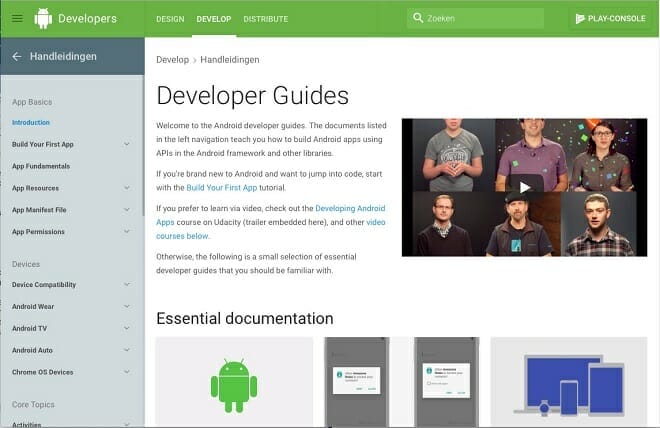Expand the App Manifest File section
Screen dimensions: 660x428
tap(127, 210)
